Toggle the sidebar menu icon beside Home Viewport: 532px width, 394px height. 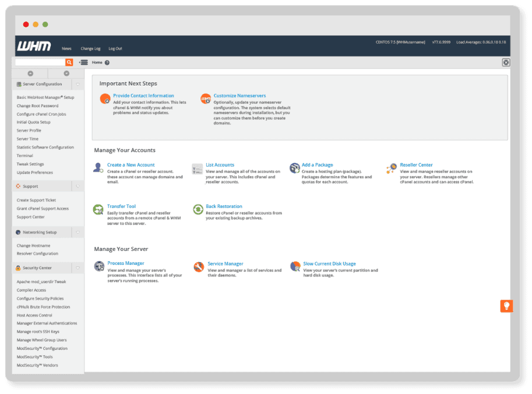click(83, 62)
